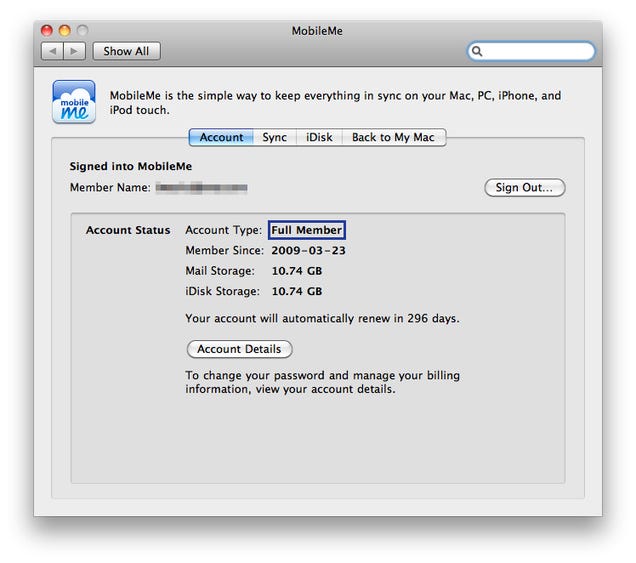636x563 pixels.
Task: Click the Full Member account type value
Action: pyautogui.click(x=307, y=230)
